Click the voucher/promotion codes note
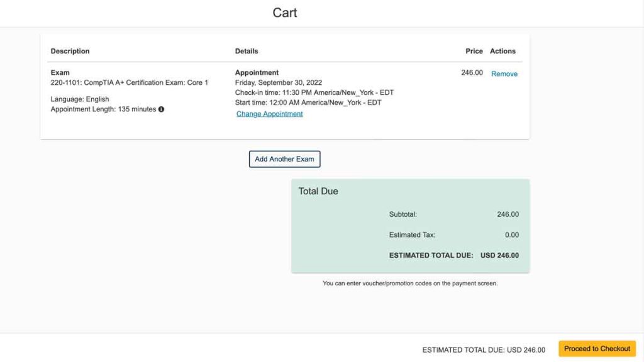Viewport: 644px width, 362px height. pyautogui.click(x=410, y=283)
